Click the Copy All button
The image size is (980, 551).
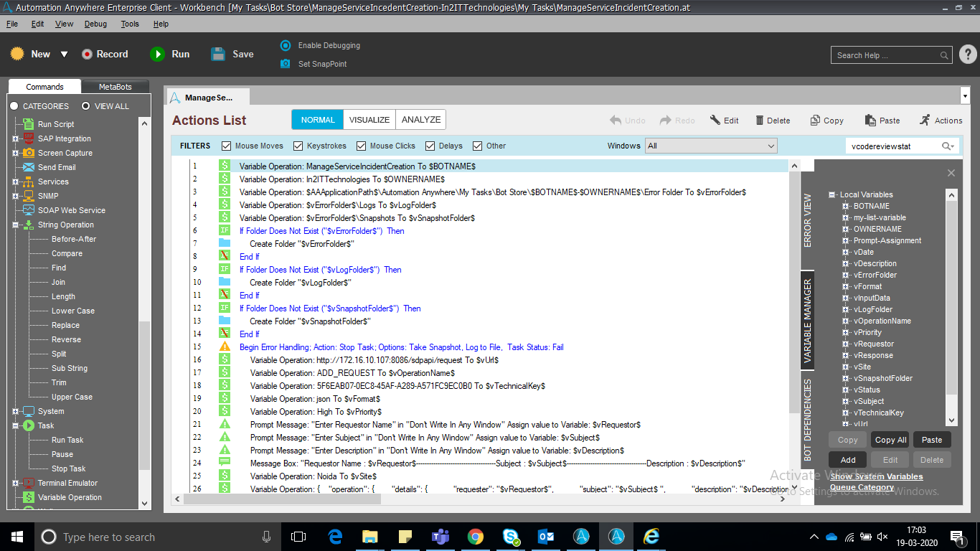(x=890, y=440)
